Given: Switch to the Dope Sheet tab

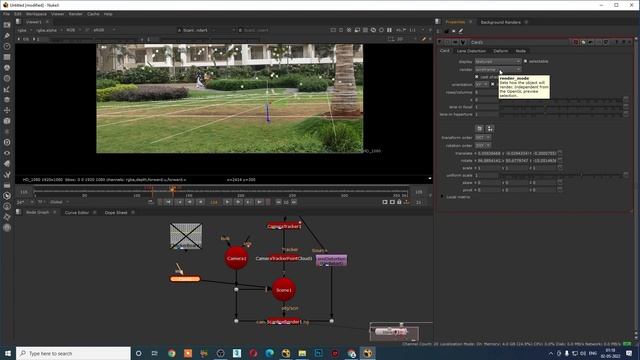Looking at the screenshot, I should coord(116,213).
